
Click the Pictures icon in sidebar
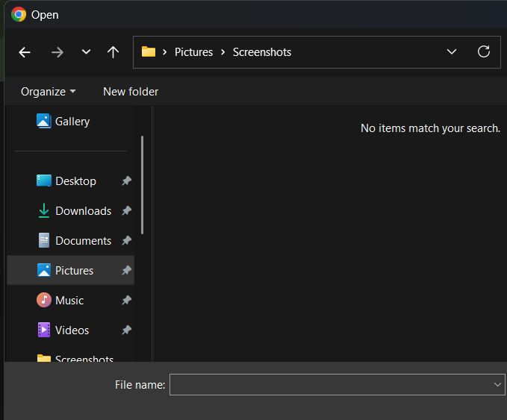pyautogui.click(x=44, y=270)
